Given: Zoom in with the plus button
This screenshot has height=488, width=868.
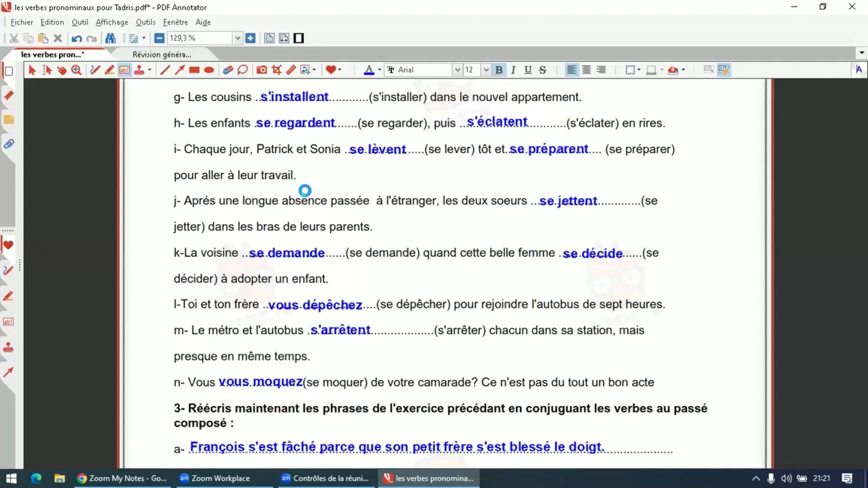Looking at the screenshot, I should pos(250,38).
